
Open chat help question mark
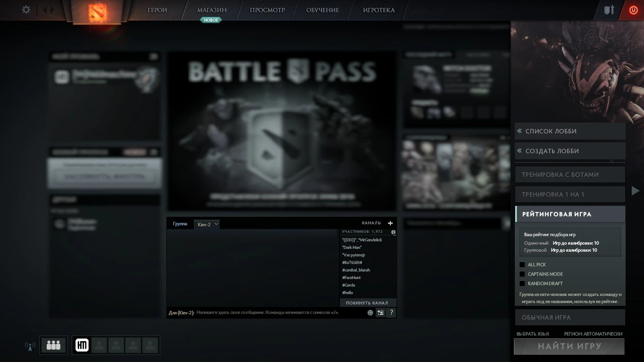[x=391, y=313]
